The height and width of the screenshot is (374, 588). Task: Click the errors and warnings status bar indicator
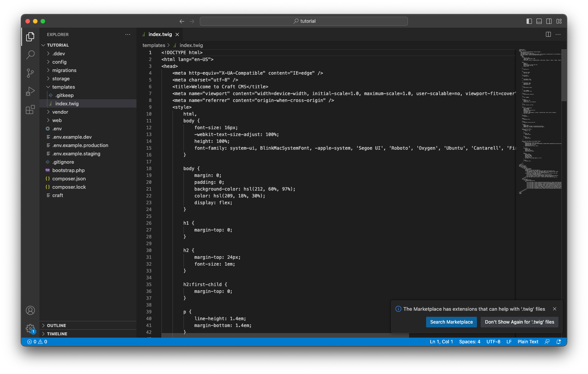tap(37, 341)
